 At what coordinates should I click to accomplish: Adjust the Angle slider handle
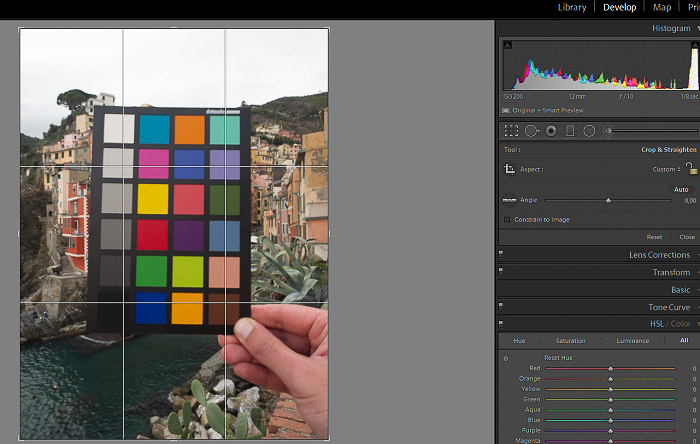pos(608,200)
